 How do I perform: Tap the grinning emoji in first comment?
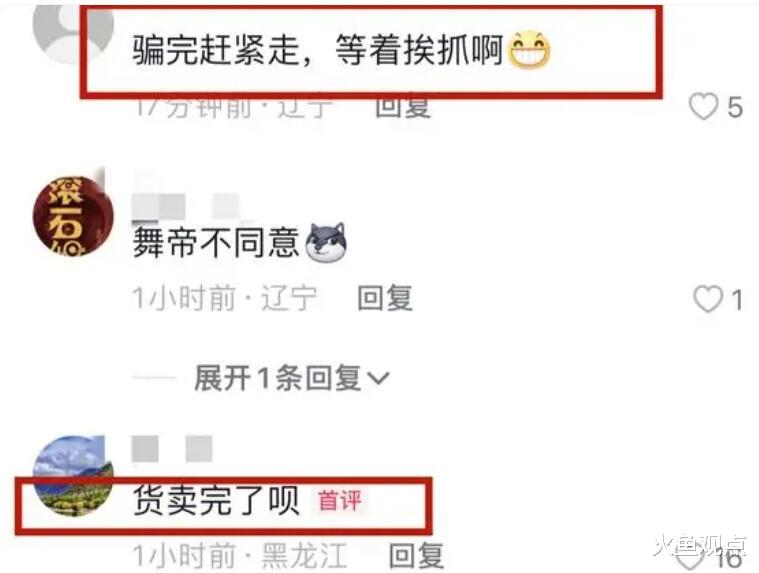[529, 49]
